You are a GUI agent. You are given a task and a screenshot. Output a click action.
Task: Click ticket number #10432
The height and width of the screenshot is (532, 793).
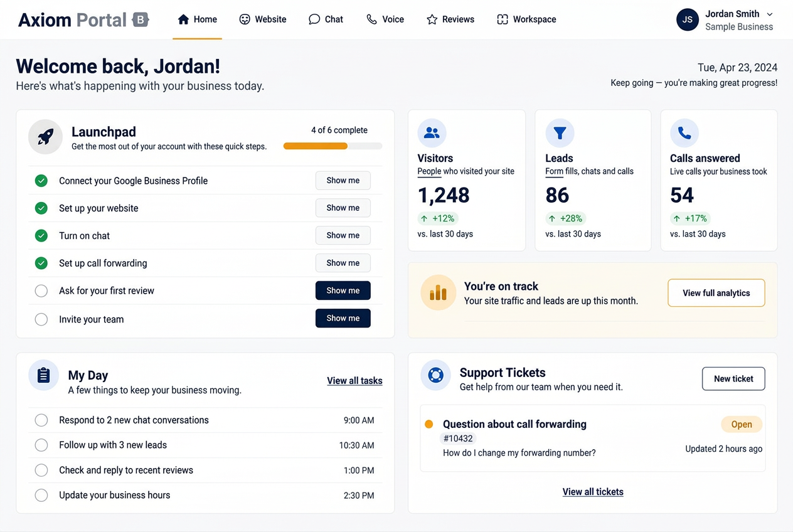[459, 439]
